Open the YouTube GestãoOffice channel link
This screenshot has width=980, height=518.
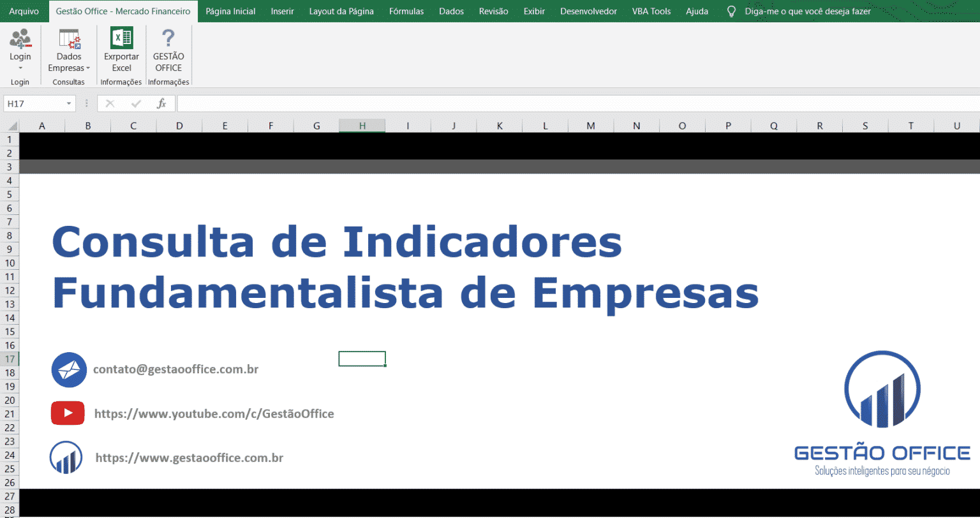(x=214, y=414)
